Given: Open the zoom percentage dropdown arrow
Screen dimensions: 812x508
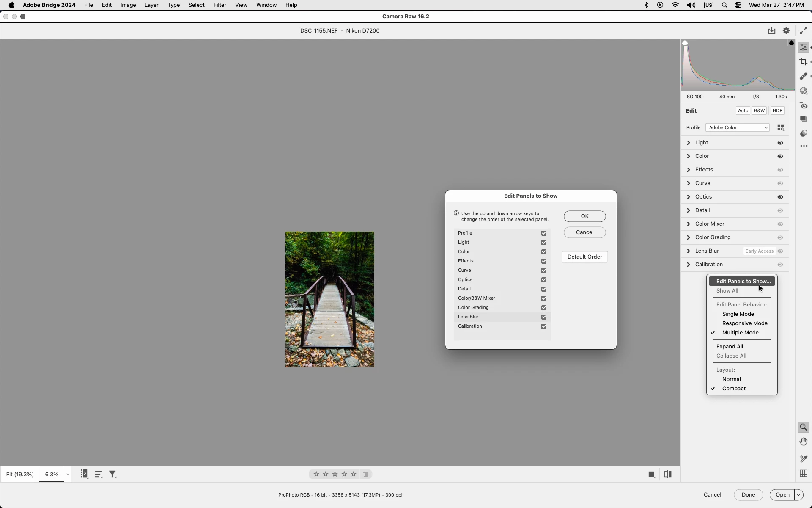Looking at the screenshot, I should click(x=68, y=474).
